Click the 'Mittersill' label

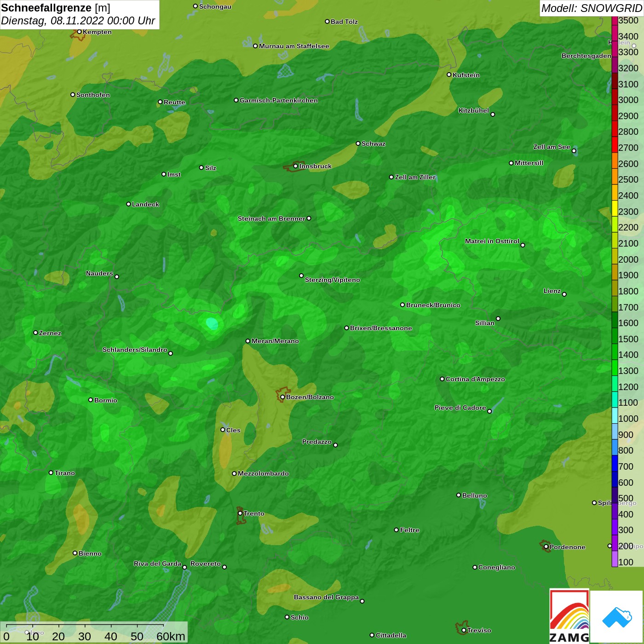529,163
